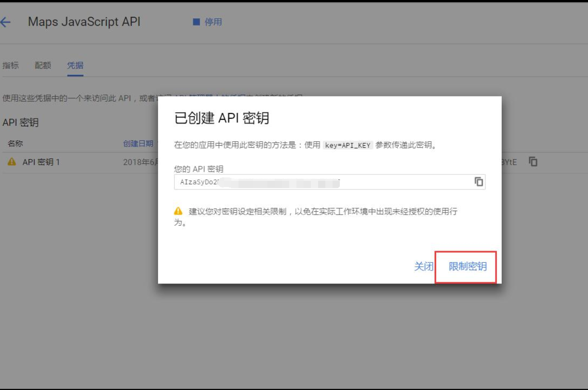This screenshot has width=588, height=390.
Task: Click the key=API_KEY code snippet
Action: 347,145
